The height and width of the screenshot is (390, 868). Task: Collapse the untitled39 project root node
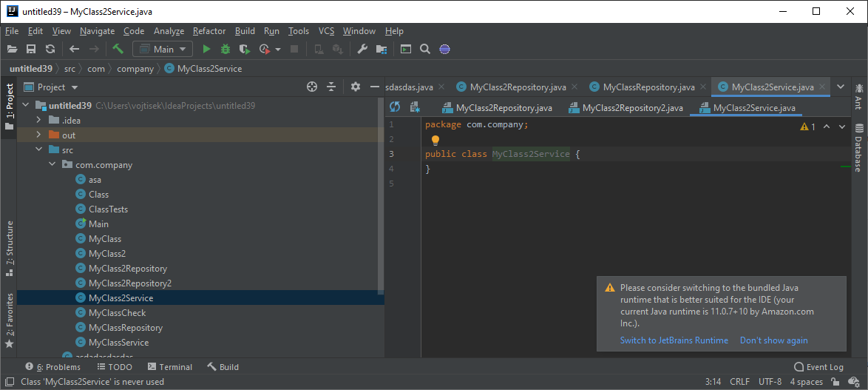click(25, 105)
